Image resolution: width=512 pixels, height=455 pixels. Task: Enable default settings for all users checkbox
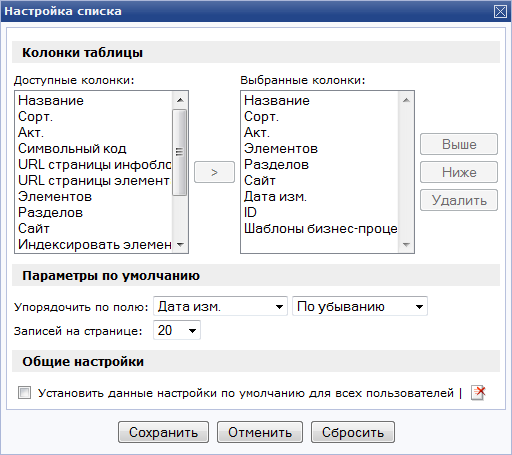(24, 393)
